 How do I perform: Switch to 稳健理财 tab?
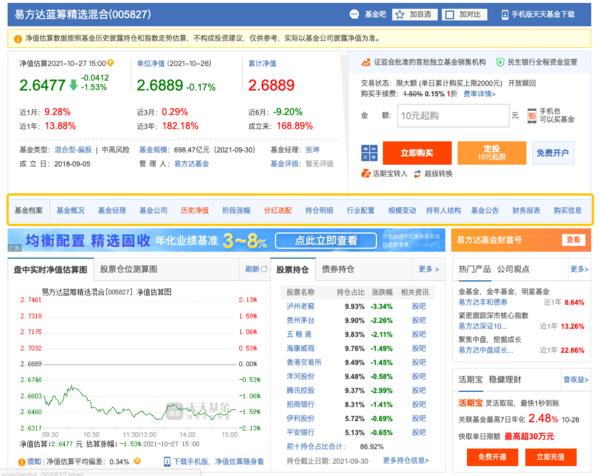[505, 380]
